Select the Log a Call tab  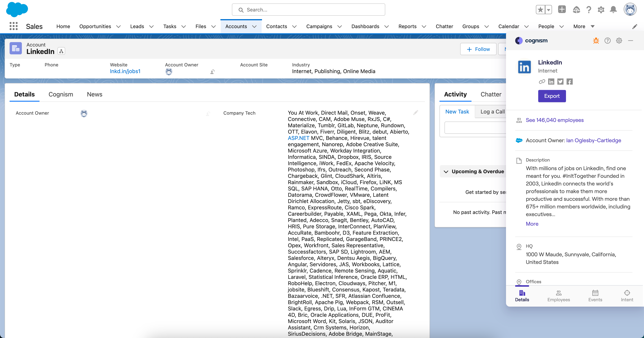click(493, 112)
